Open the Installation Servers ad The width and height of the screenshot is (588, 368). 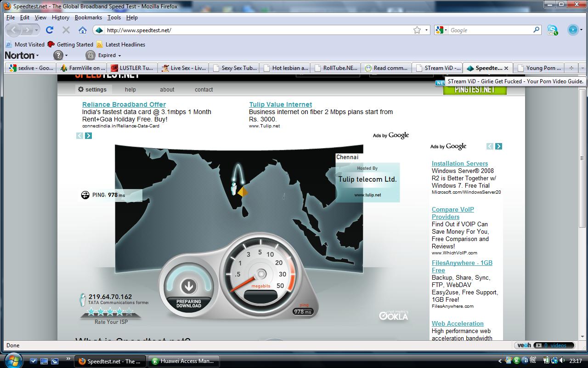(x=460, y=163)
